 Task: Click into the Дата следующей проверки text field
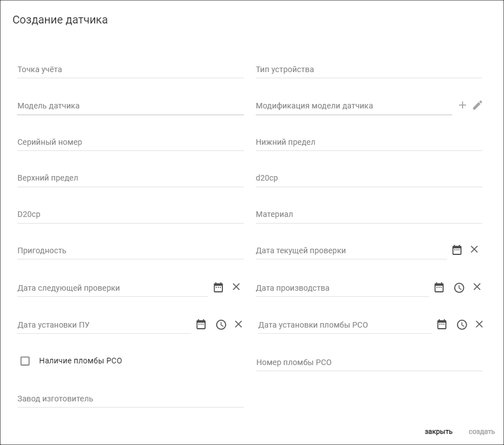pos(112,288)
